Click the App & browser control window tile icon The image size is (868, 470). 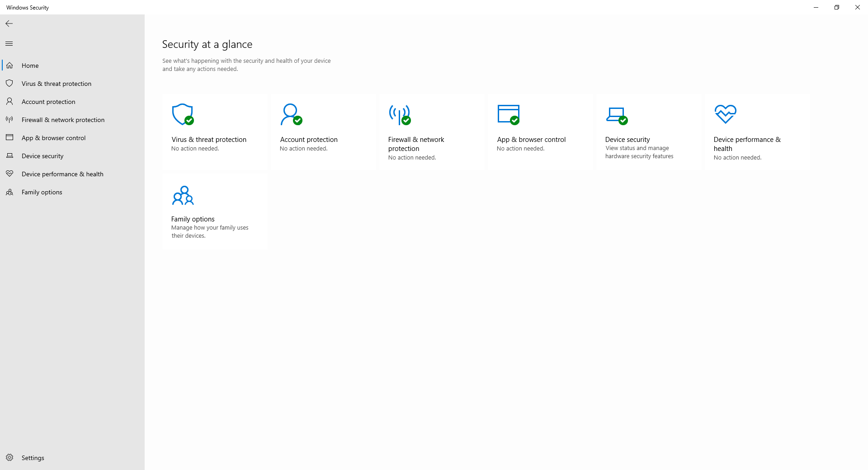pos(508,114)
